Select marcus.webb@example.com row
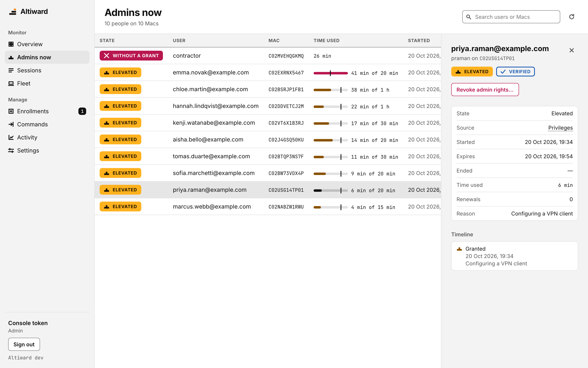Screen dimensions: 588x368 tap(268, 207)
